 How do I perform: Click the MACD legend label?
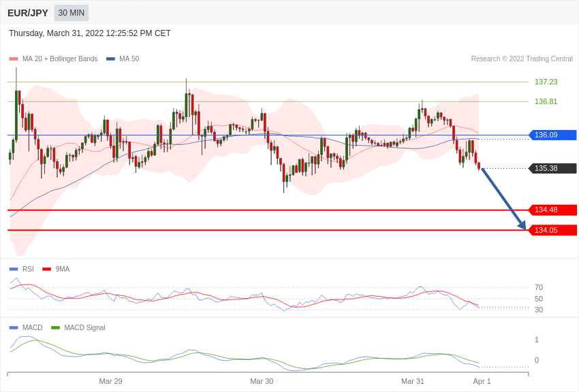tap(33, 328)
